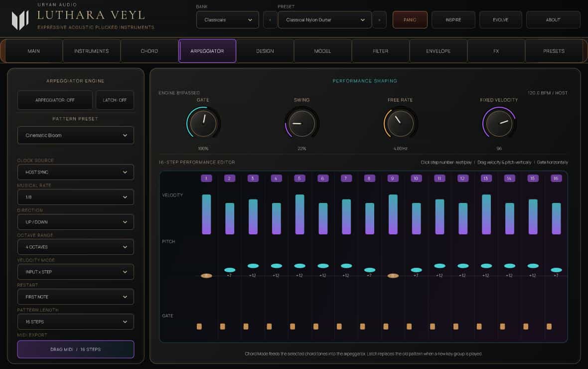
Task: Toggle step 5 number badge
Action: pyautogui.click(x=299, y=179)
